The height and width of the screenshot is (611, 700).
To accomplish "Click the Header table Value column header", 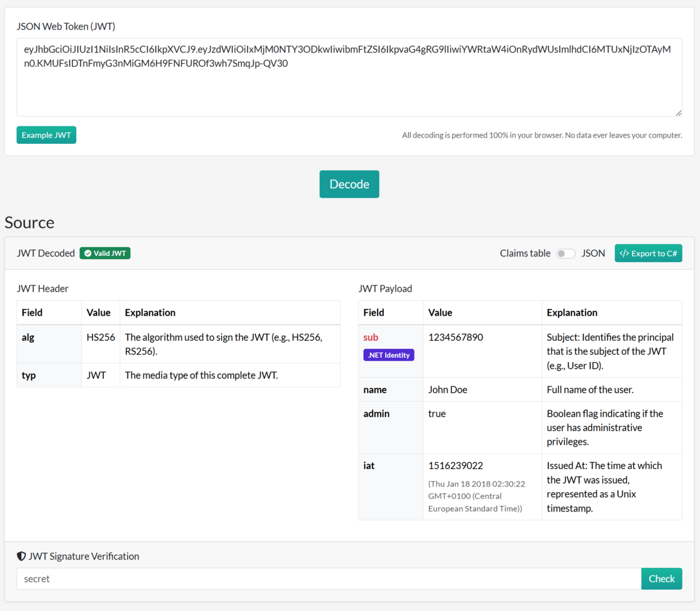I will coord(98,313).
